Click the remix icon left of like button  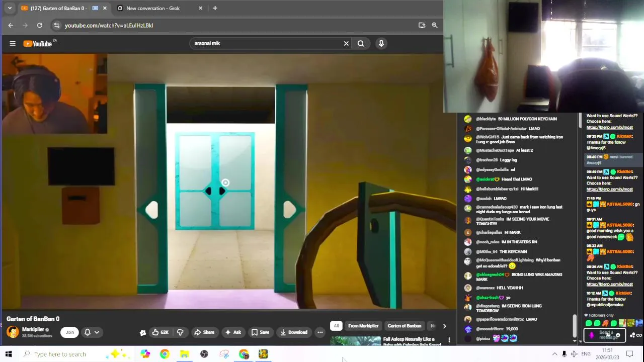[143, 332]
